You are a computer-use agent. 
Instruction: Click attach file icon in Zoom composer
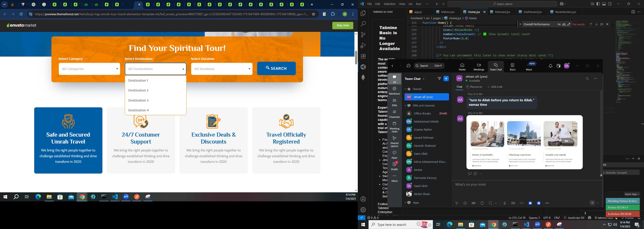pos(482,203)
